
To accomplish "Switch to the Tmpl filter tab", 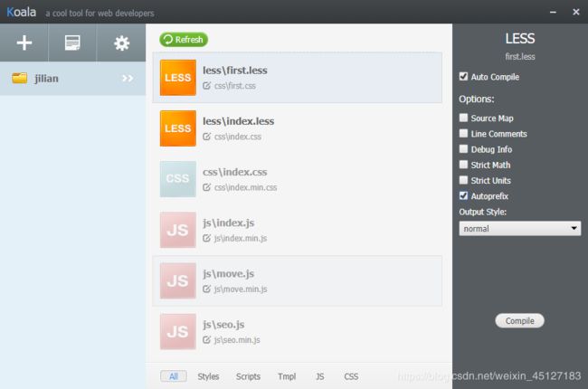I will tap(287, 376).
